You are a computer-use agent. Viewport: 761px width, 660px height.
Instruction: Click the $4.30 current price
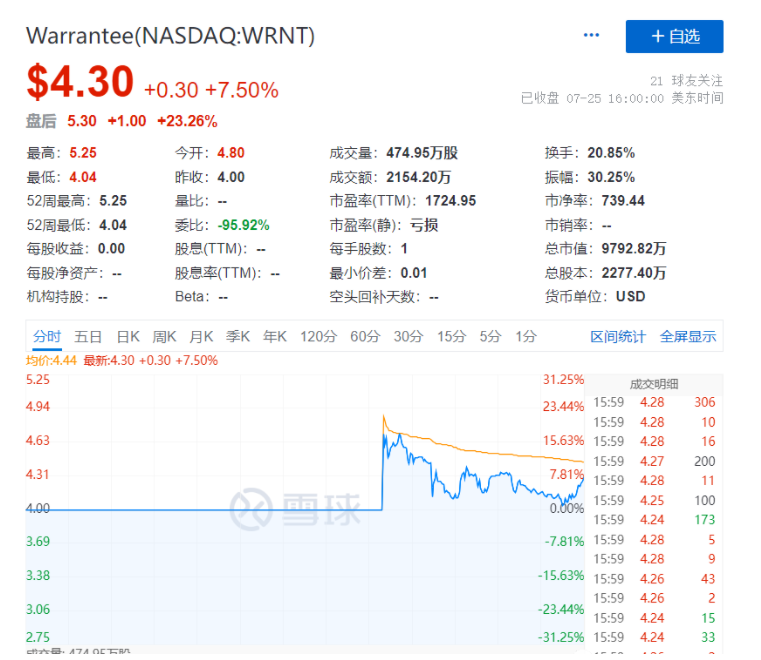[x=80, y=81]
